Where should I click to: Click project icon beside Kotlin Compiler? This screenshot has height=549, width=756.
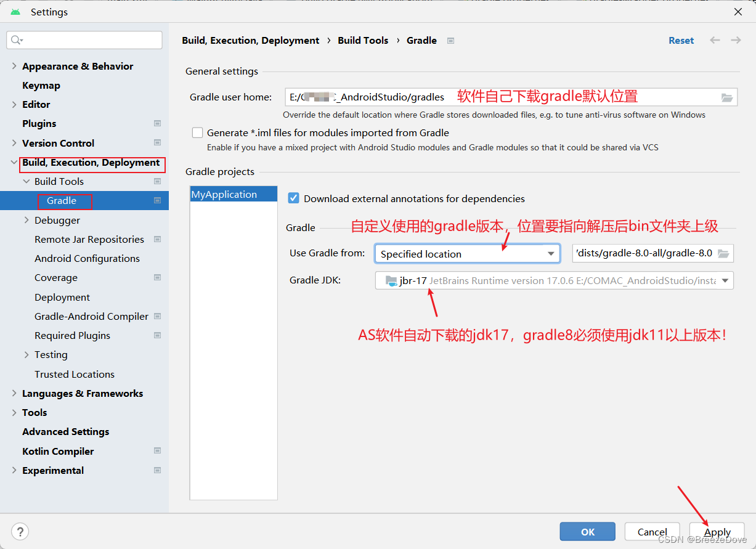coord(157,451)
